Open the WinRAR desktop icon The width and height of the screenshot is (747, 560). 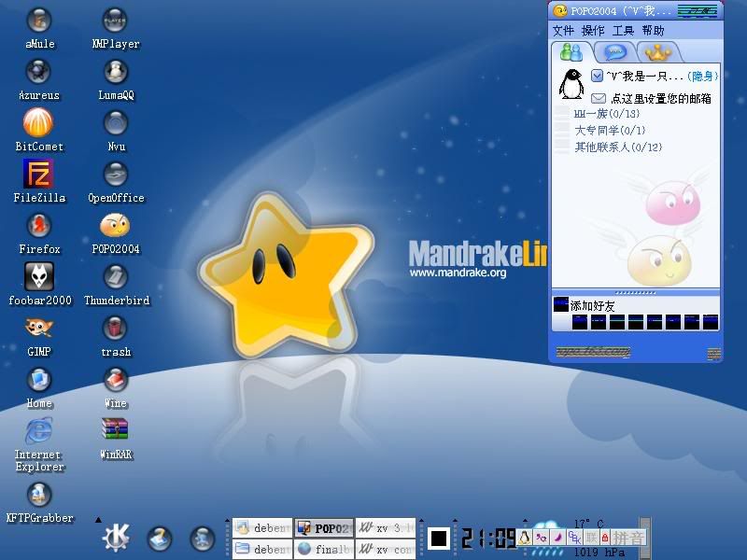[x=116, y=439]
